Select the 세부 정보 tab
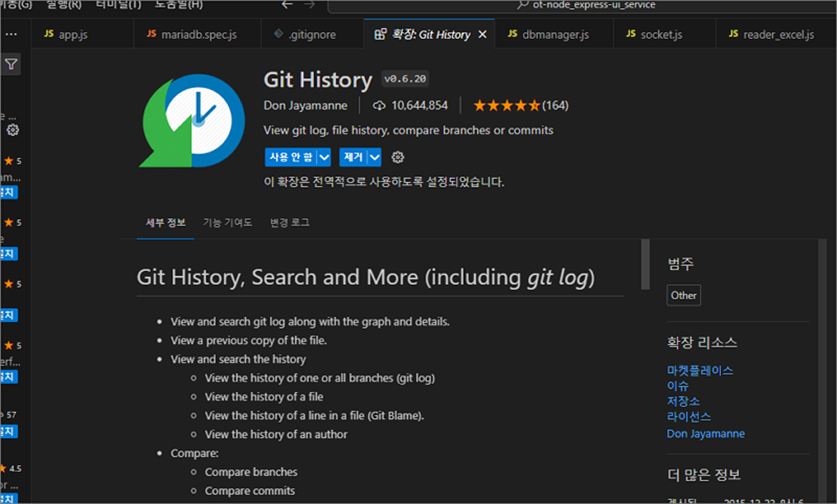 coord(166,223)
